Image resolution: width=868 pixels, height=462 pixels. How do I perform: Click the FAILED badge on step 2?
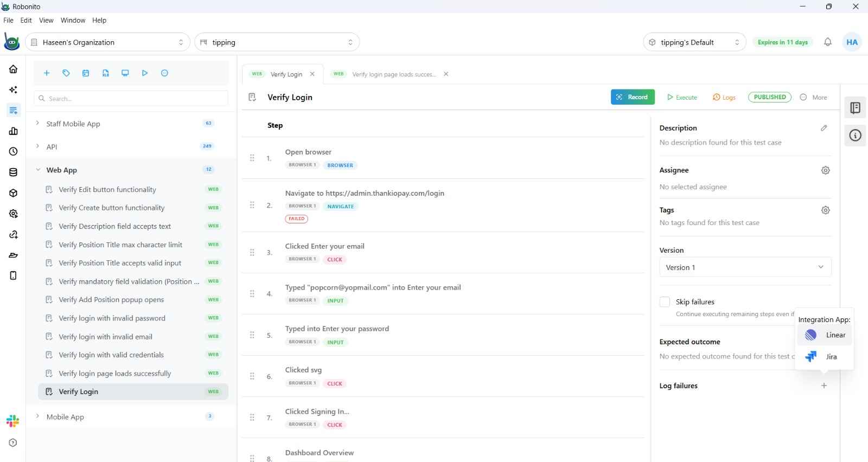[x=297, y=219]
